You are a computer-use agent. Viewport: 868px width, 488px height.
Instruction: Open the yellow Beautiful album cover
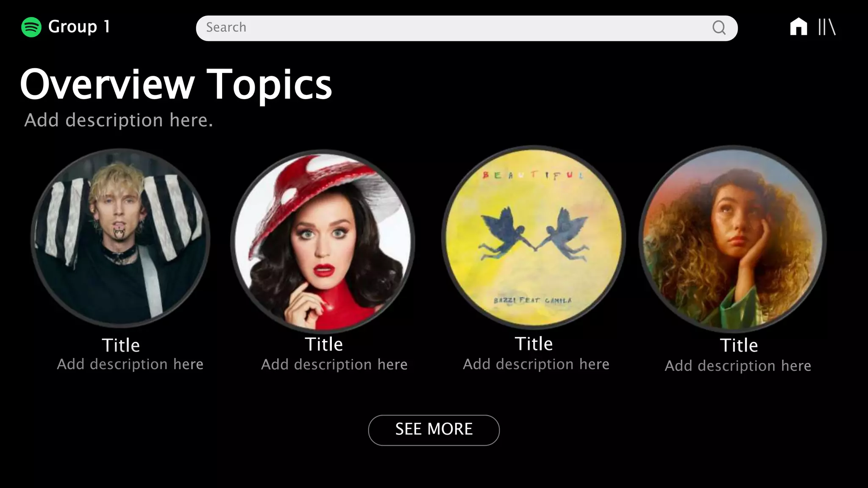point(534,237)
